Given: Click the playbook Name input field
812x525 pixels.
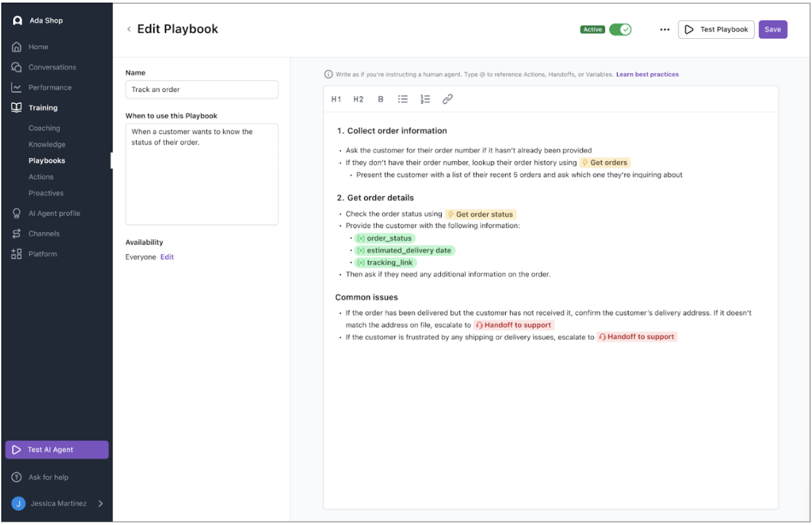Looking at the screenshot, I should click(202, 89).
